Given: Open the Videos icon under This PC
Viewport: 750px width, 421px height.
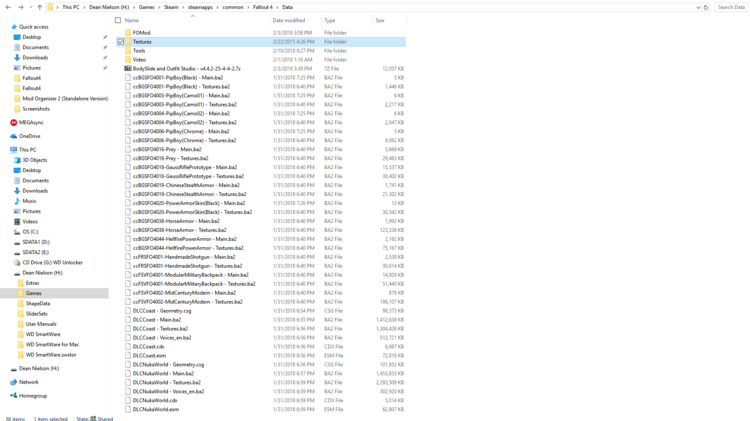Looking at the screenshot, I should click(17, 222).
